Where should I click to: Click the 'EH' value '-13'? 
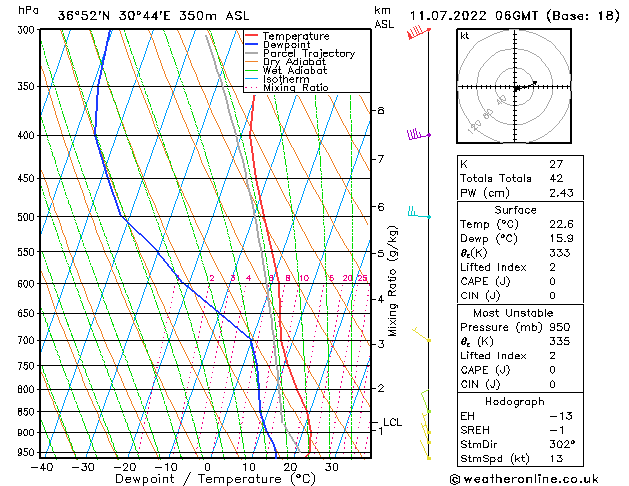coord(561,416)
